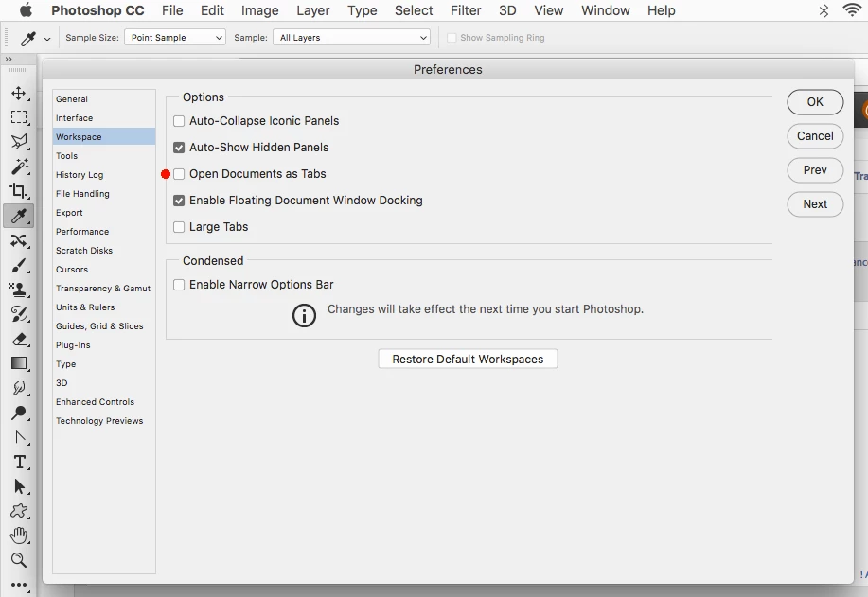Enable Large Tabs option
This screenshot has width=868, height=597.
[179, 227]
